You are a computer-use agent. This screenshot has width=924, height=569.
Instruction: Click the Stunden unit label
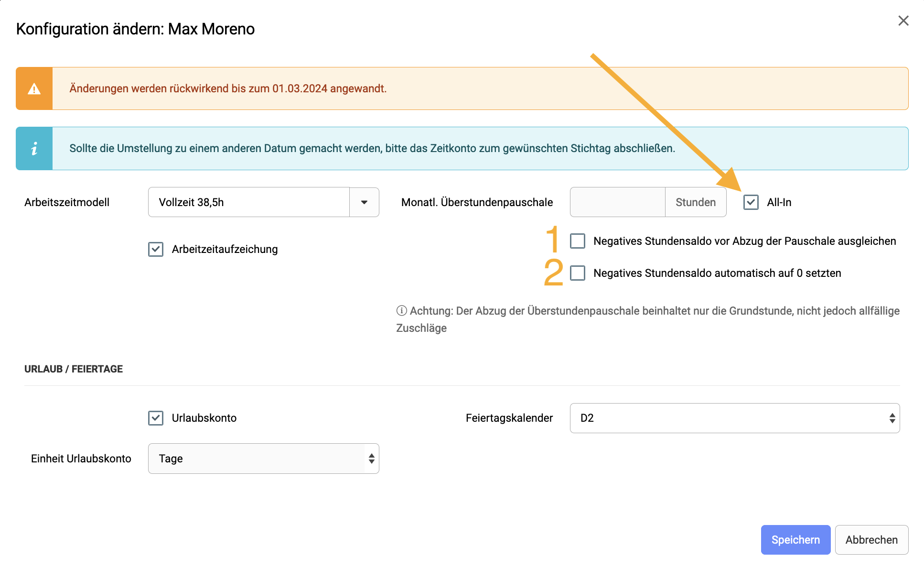coord(696,202)
